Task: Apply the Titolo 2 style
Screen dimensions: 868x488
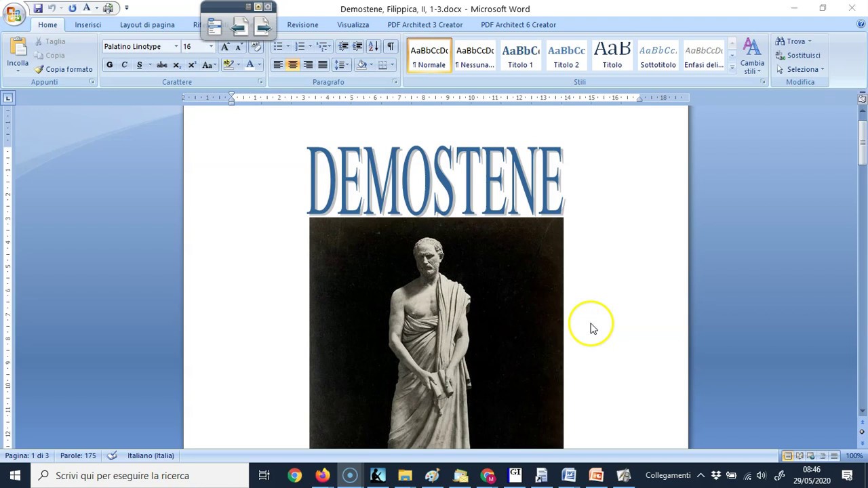Action: pos(566,56)
